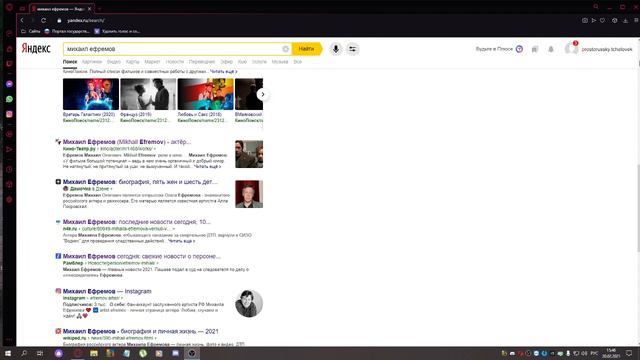The image size is (640, 360).
Task: Open Instagram result round profile photo
Action: click(249, 303)
